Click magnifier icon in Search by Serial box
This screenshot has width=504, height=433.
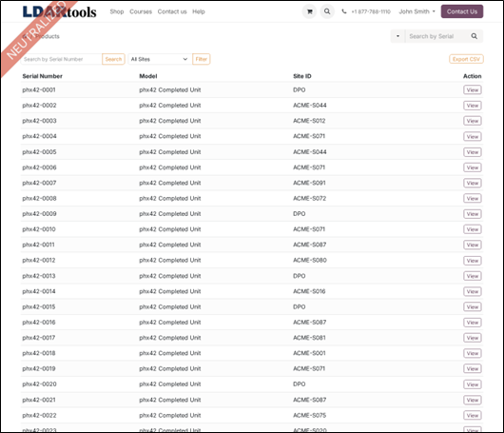point(475,36)
